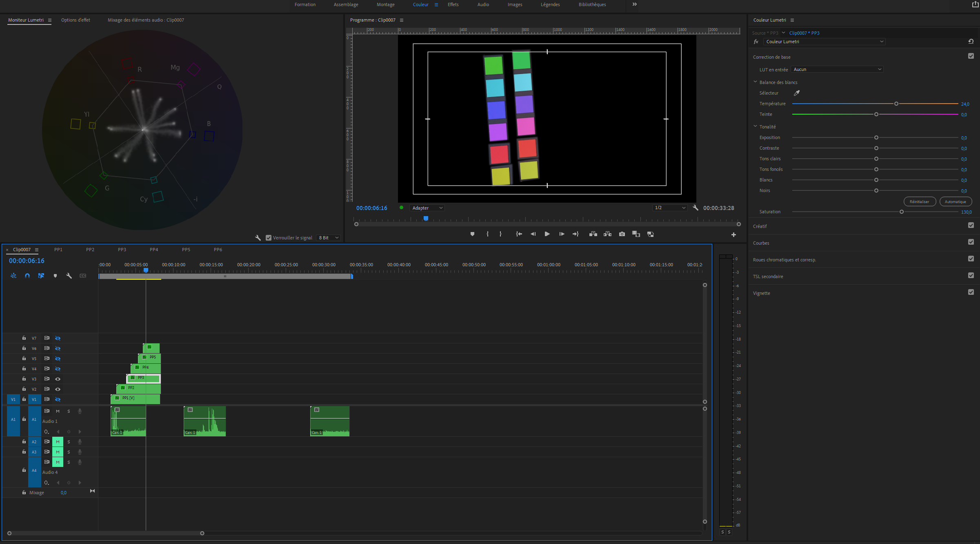Click the export frame camera icon

(x=622, y=234)
